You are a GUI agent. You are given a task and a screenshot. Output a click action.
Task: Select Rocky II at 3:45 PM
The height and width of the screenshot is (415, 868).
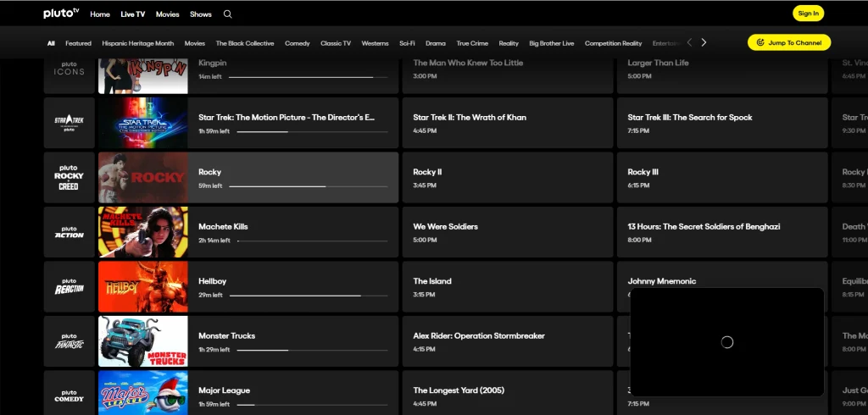508,177
